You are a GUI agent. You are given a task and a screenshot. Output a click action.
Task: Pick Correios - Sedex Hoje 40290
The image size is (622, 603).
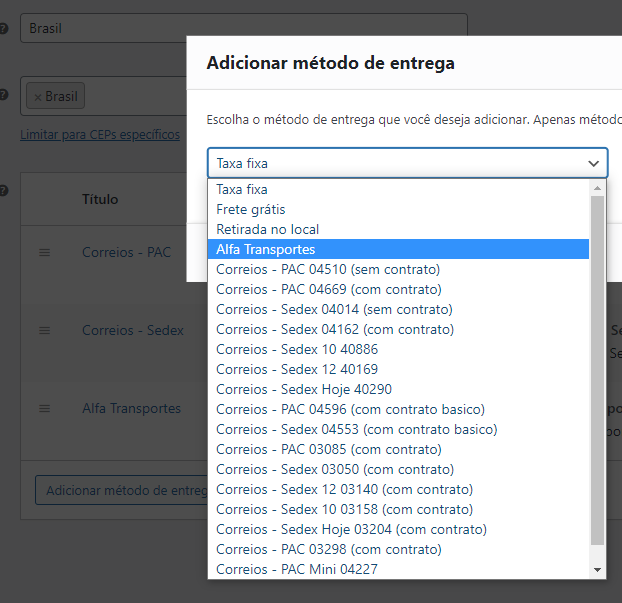[x=398, y=389]
